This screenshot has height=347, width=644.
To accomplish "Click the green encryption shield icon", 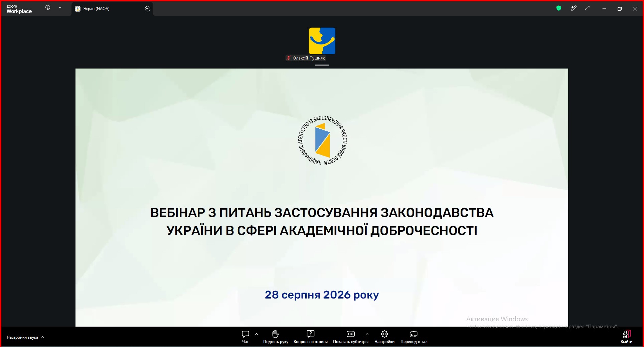I will pos(559,8).
